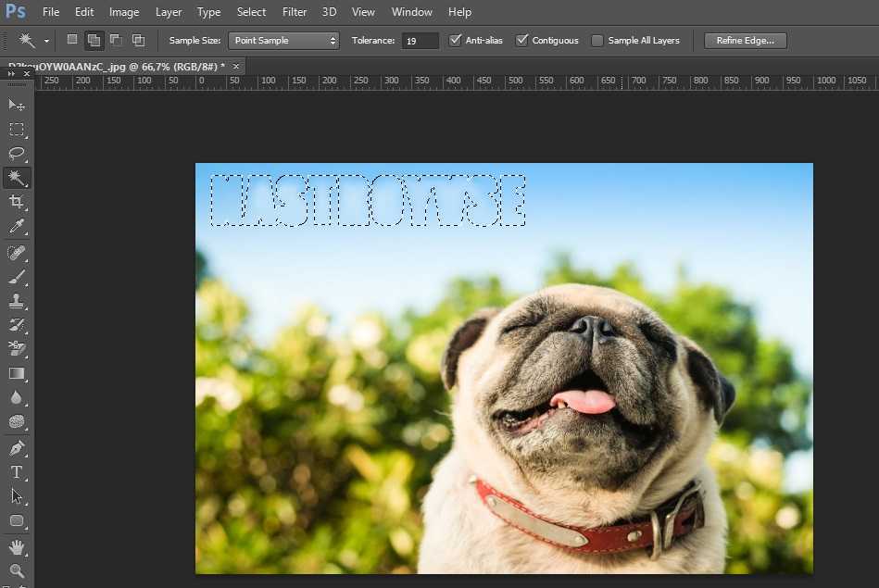Select the Crop tool
The image size is (879, 588).
[17, 202]
